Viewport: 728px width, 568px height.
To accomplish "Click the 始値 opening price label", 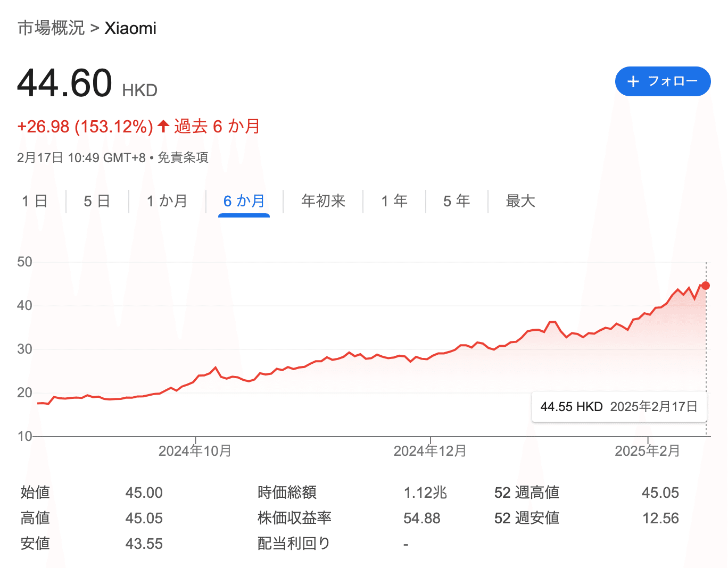I will 35,492.
